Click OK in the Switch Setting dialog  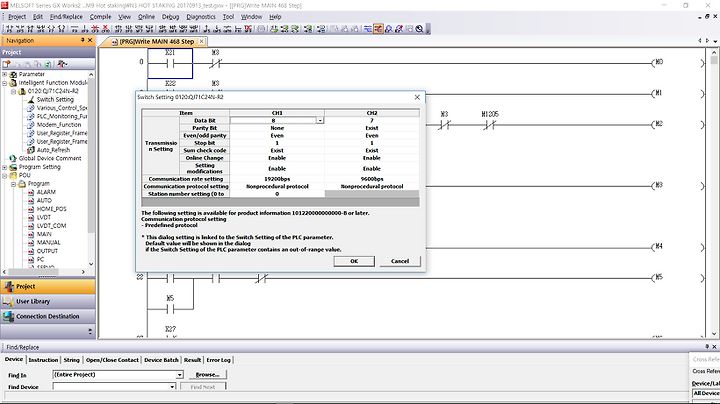[354, 261]
